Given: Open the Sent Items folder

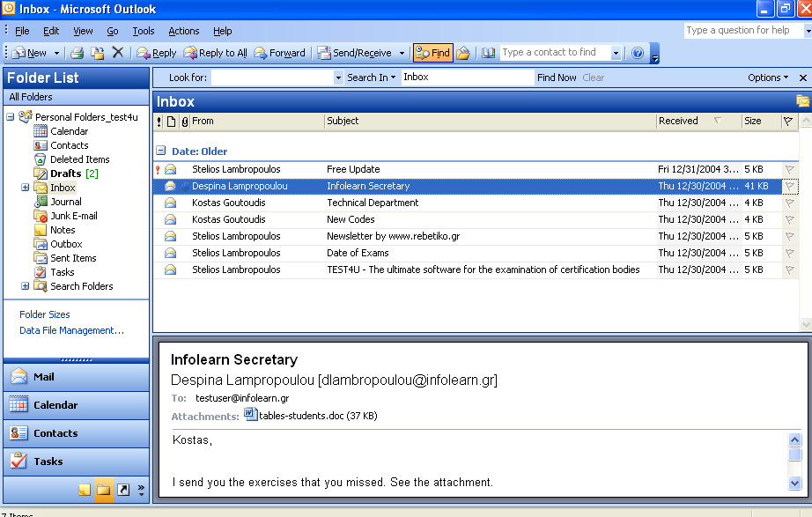Looking at the screenshot, I should click(73, 257).
